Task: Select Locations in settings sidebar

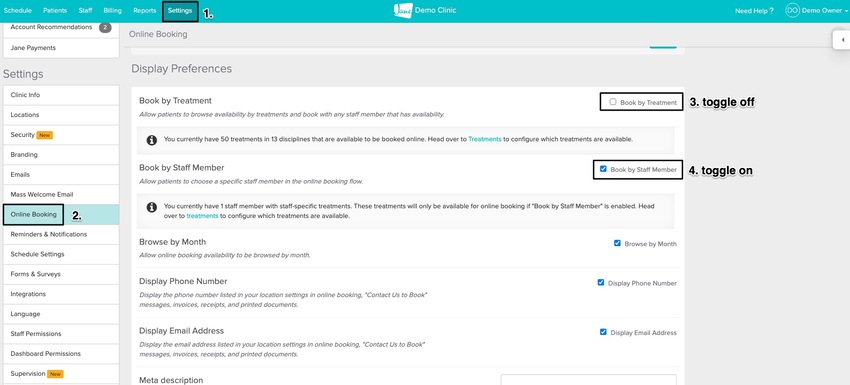Action: coord(61,115)
